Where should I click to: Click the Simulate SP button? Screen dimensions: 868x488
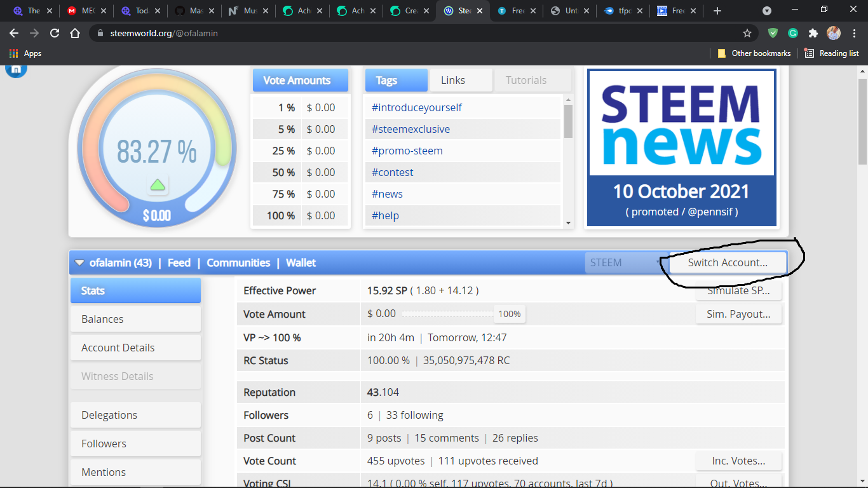point(738,290)
